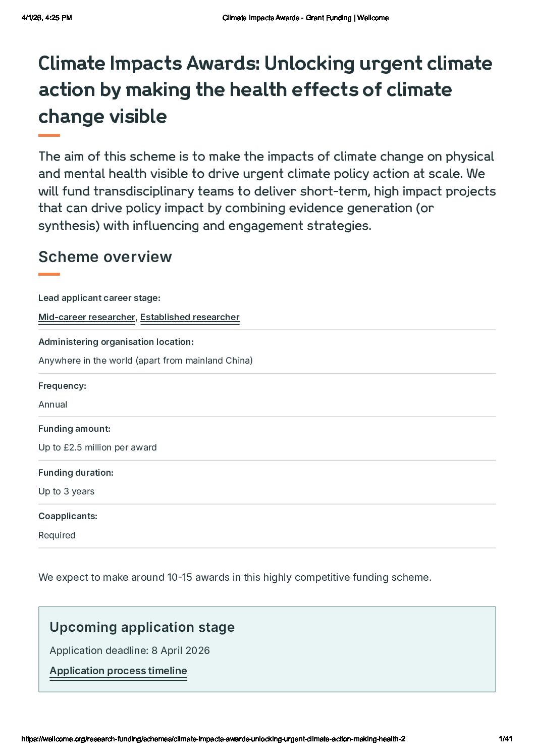Click the Upcoming application stage heading
The width and height of the screenshot is (534, 756).
tap(142, 627)
